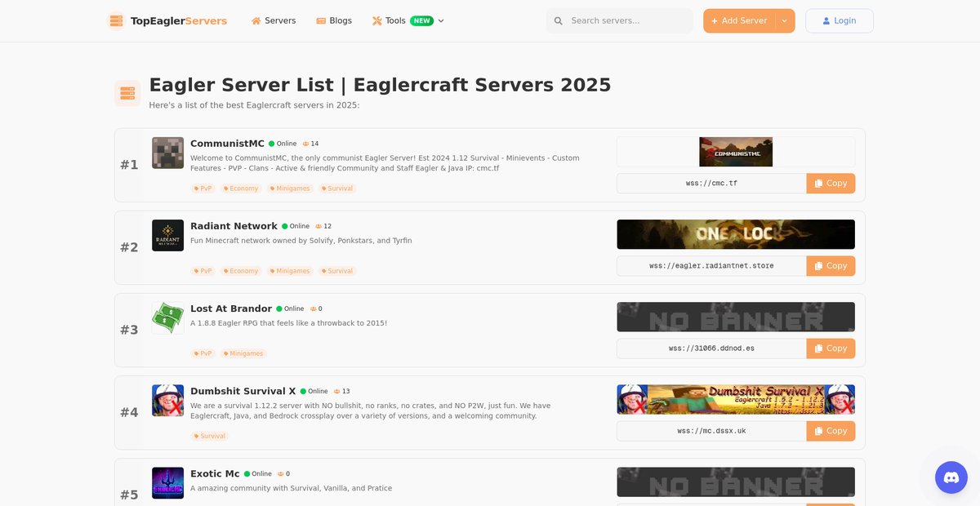This screenshot has width=980, height=506.
Task: Expand the Tools NEW dropdown menu
Action: click(x=408, y=20)
